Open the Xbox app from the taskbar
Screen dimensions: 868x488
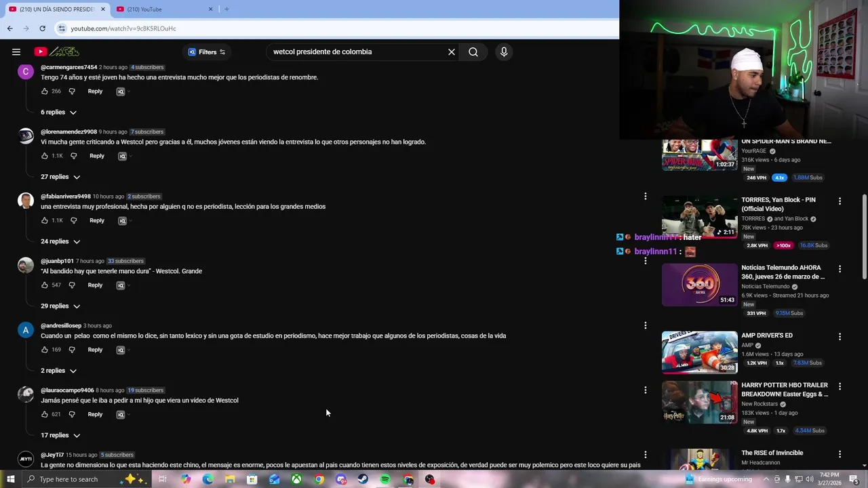[296, 479]
